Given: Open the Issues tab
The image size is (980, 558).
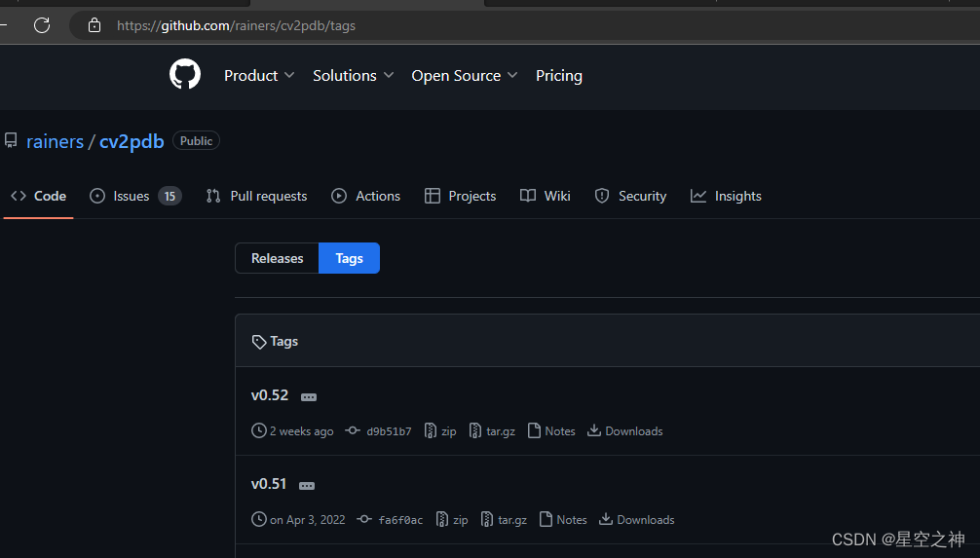Looking at the screenshot, I should pyautogui.click(x=135, y=196).
